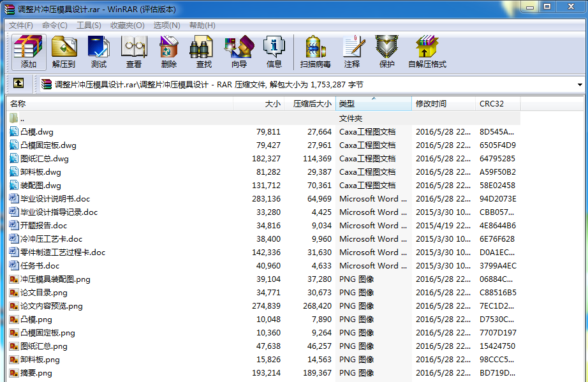Screen dimensions: 588x382
Task: Select the file 图纸汇总.png
Action: point(44,346)
